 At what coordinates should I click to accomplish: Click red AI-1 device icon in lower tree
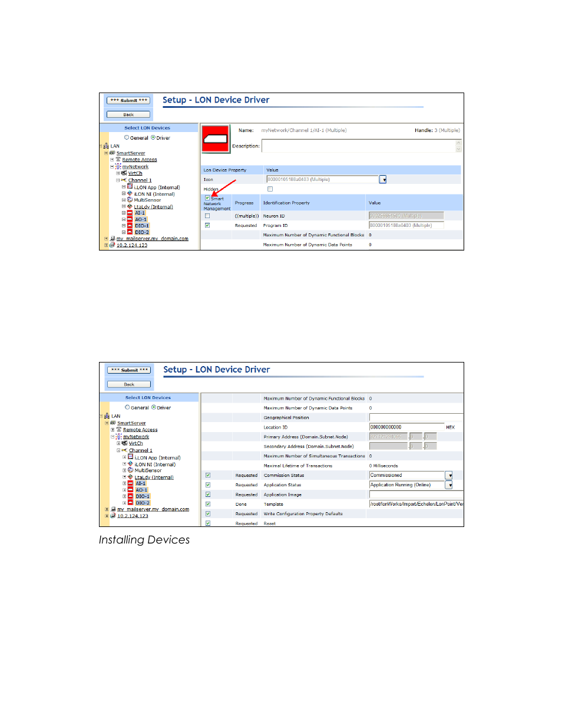(131, 483)
